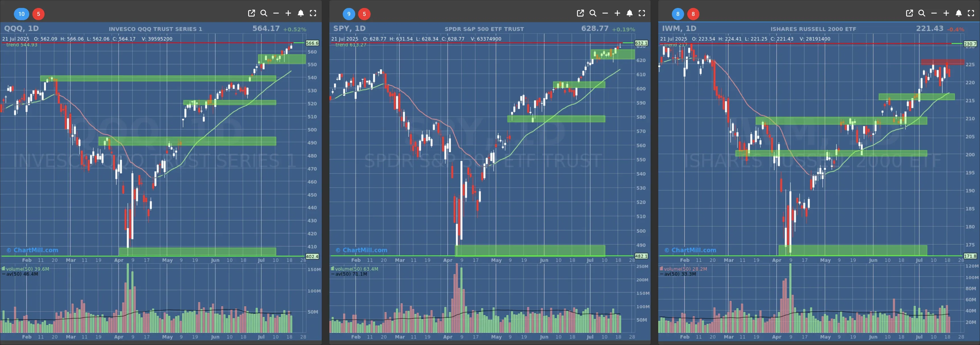980x345 pixels.
Task: Click the av(50) 33.3M legend on IWM
Action: point(678,274)
